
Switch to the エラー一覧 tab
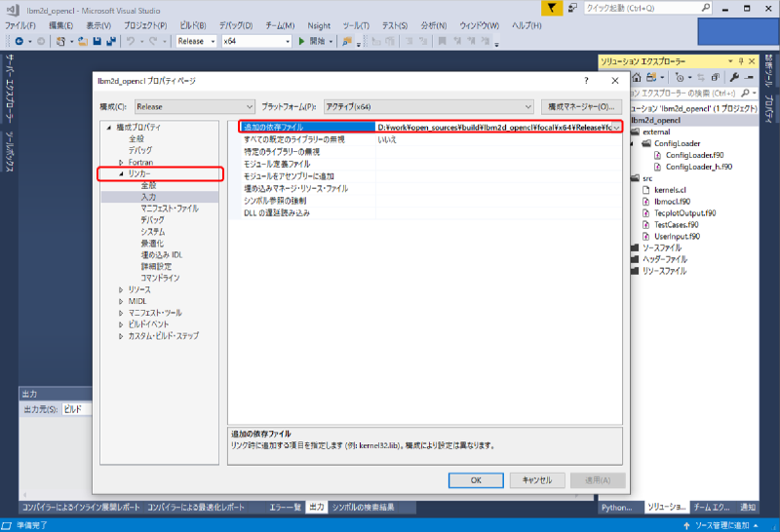point(285,508)
